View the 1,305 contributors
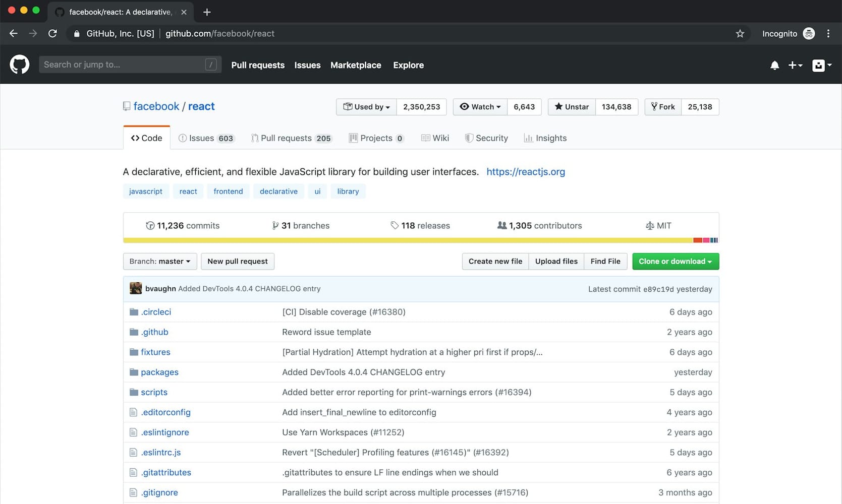This screenshot has width=842, height=504. (x=540, y=226)
